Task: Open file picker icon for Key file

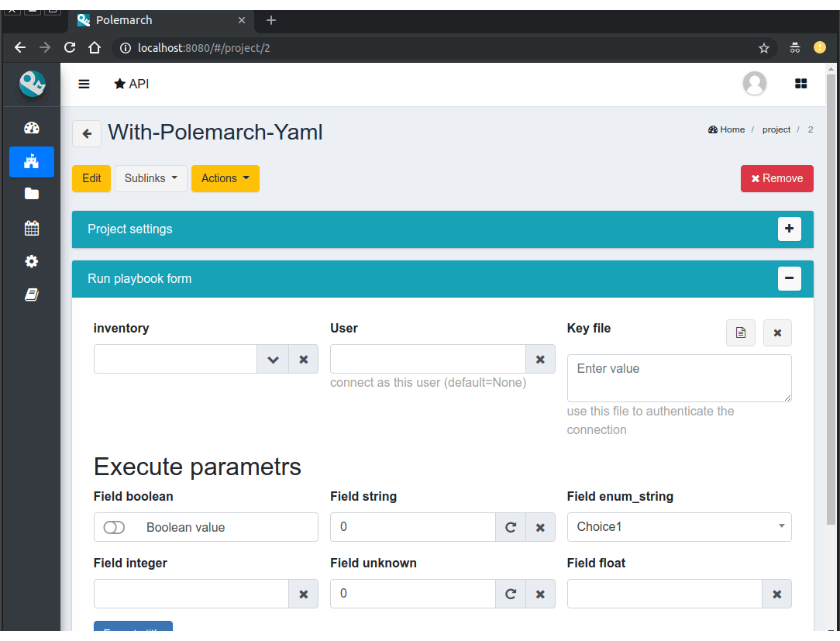Action: (740, 333)
